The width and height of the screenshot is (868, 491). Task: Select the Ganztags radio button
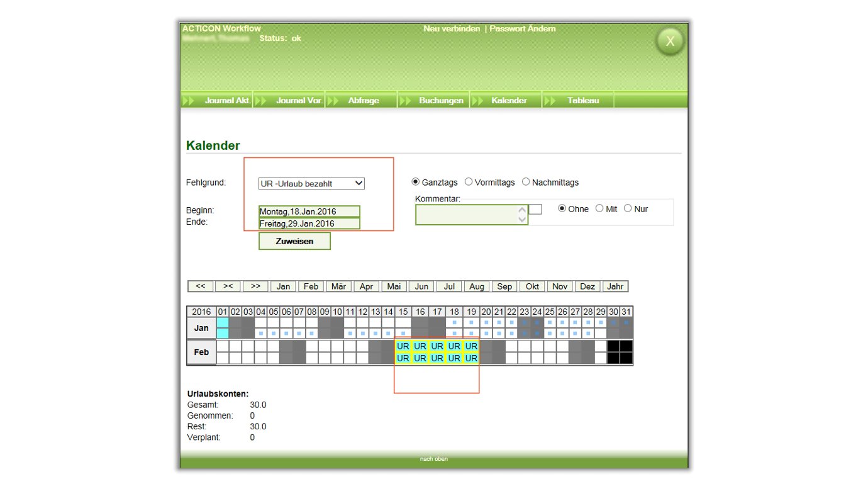(x=416, y=182)
